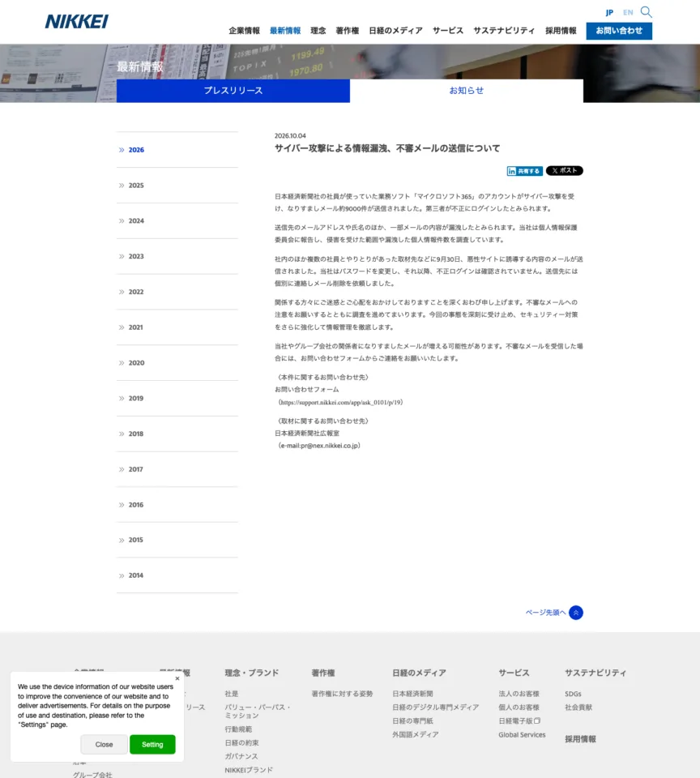
Task: Click the page-top arrow circle icon
Action: (x=576, y=613)
